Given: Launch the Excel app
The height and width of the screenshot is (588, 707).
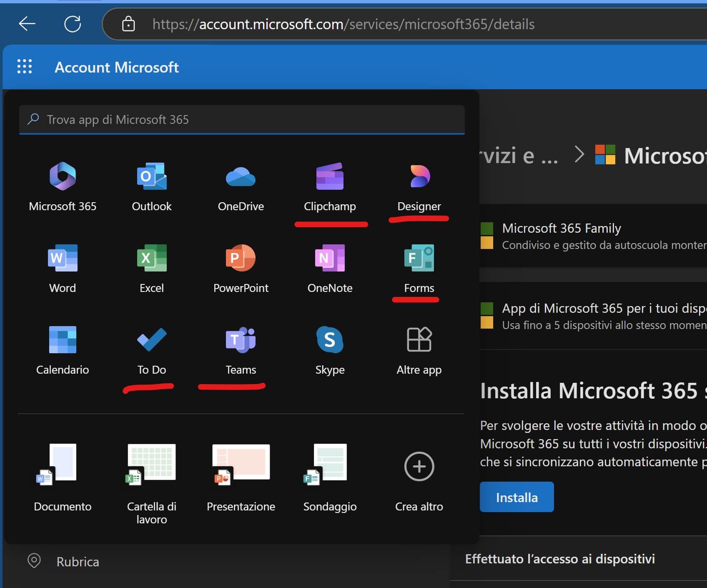Looking at the screenshot, I should (x=151, y=258).
